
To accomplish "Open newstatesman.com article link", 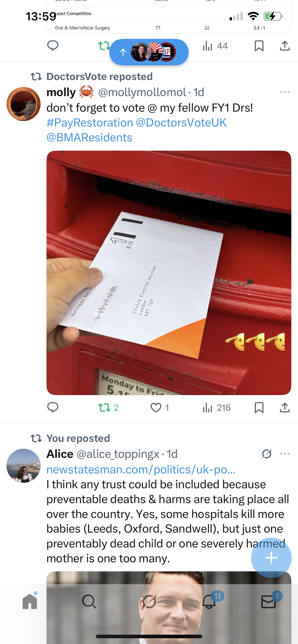I will (x=141, y=470).
